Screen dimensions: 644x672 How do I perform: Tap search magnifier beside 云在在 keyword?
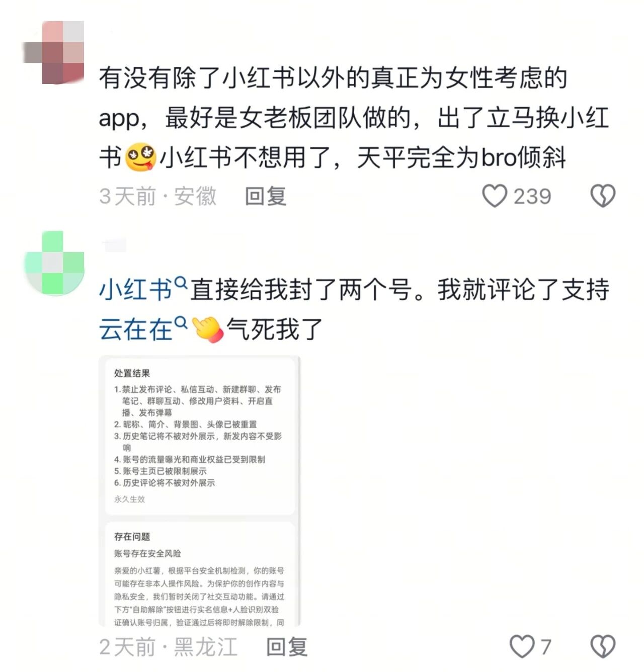click(x=181, y=323)
